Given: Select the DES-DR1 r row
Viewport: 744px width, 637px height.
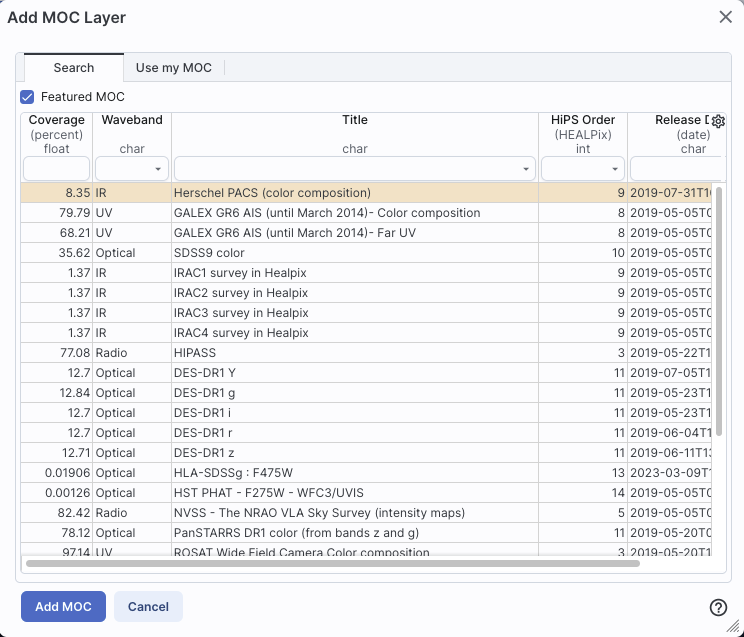Looking at the screenshot, I should [366, 433].
